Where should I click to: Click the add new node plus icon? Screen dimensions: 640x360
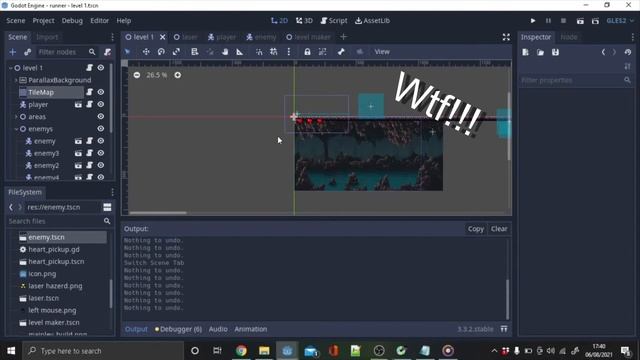13,52
